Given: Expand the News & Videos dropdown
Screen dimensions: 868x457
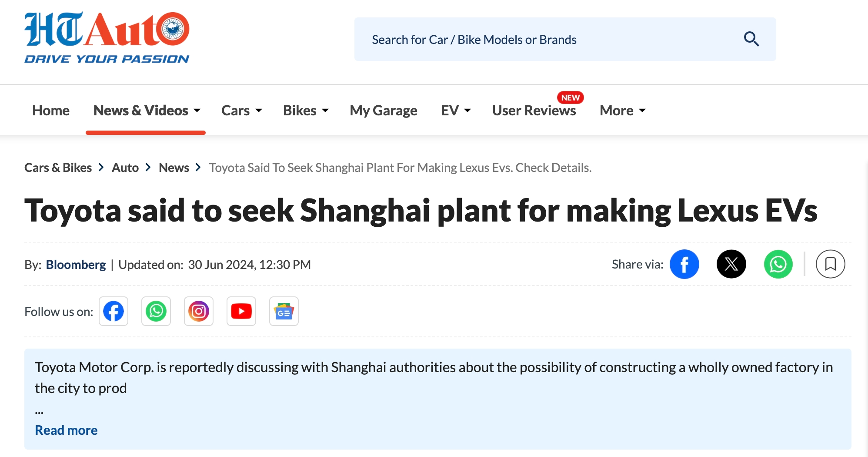Looking at the screenshot, I should [x=147, y=111].
